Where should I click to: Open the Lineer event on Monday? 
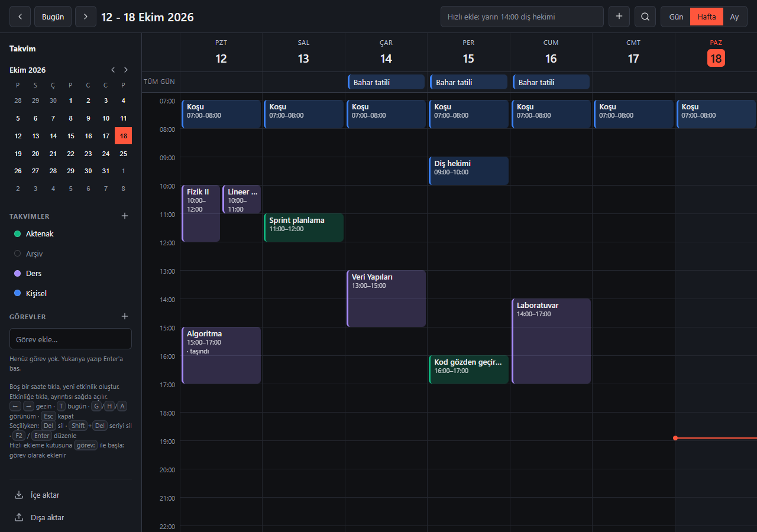[242, 199]
